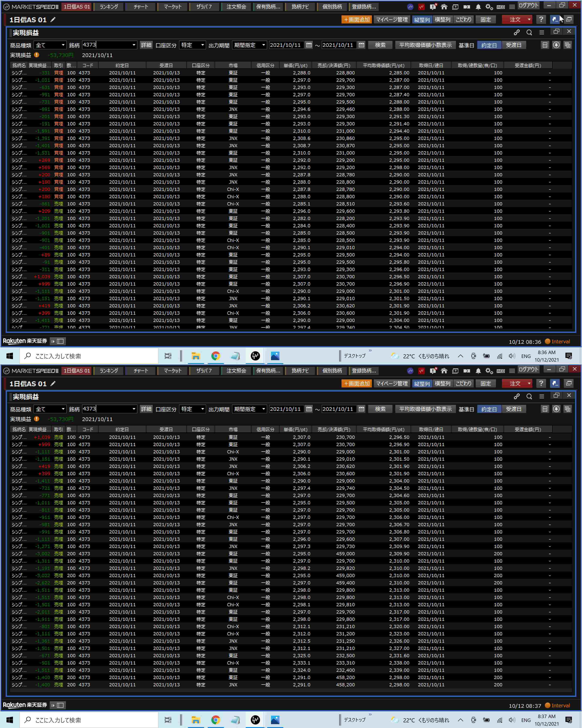
Task: Select 受渡日 basis toggle in the upper window
Action: [513, 45]
